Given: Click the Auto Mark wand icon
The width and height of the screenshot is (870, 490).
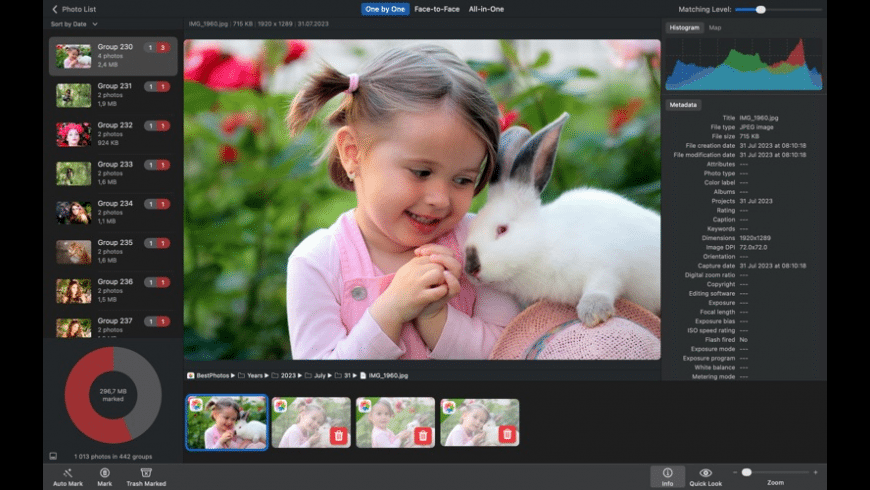Looking at the screenshot, I should click(x=67, y=472).
